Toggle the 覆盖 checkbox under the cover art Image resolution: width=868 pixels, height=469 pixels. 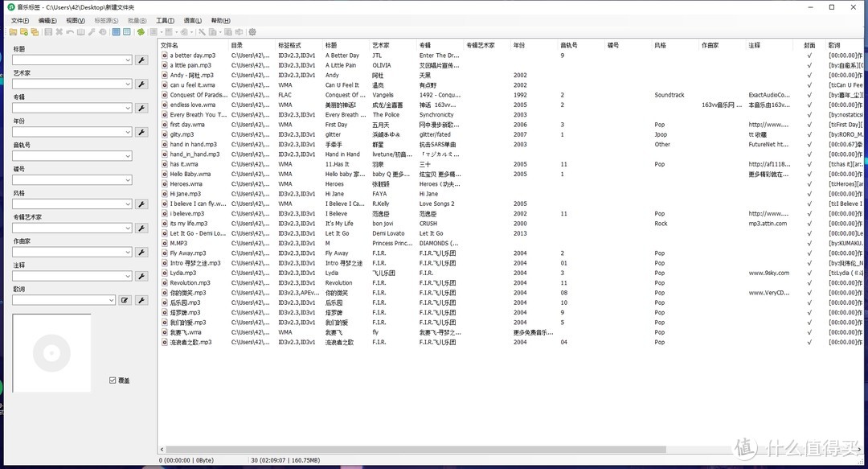point(113,380)
